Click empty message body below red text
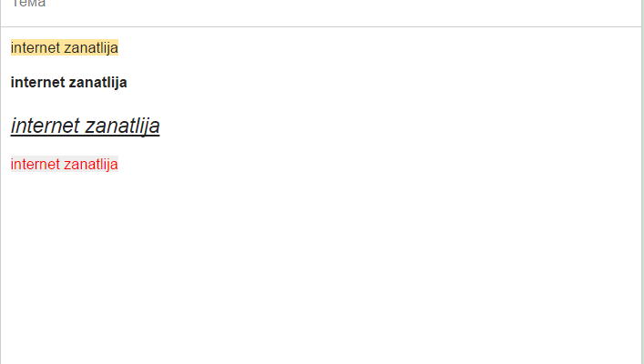The width and height of the screenshot is (644, 364). 321,267
